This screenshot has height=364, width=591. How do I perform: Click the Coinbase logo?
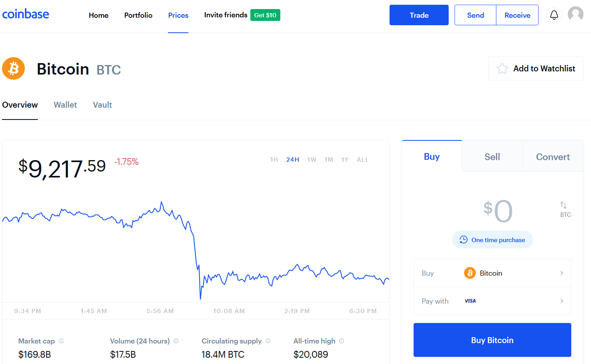[x=26, y=14]
